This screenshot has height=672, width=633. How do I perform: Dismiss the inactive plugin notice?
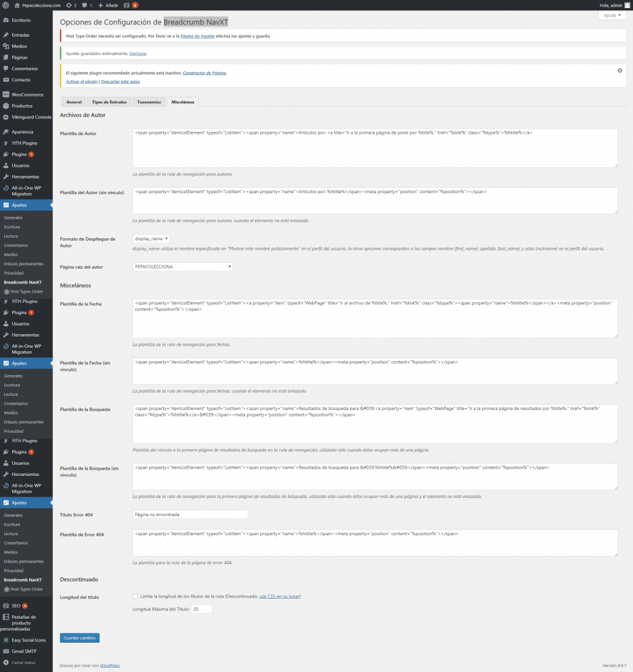click(x=620, y=70)
